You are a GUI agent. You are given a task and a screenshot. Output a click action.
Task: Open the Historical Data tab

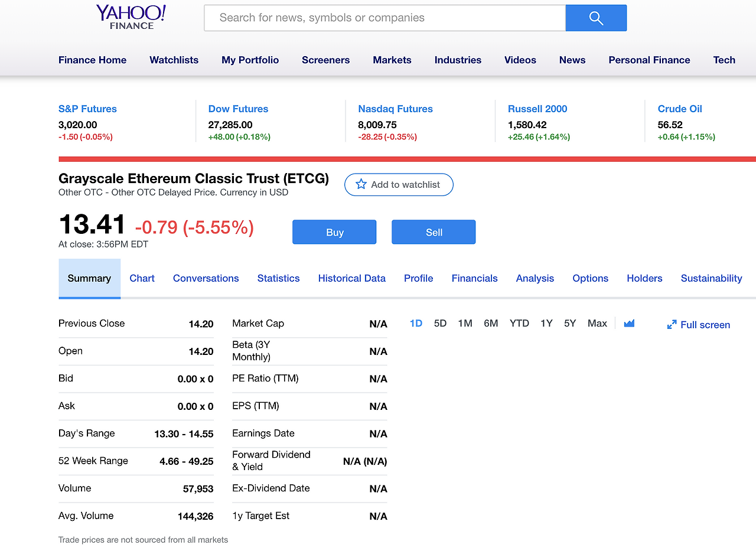coord(351,278)
